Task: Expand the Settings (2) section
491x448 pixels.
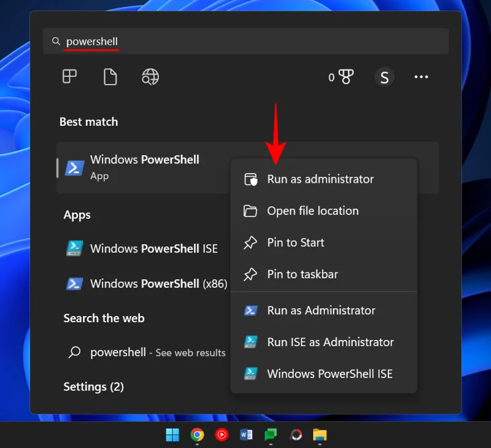Action: (x=94, y=387)
